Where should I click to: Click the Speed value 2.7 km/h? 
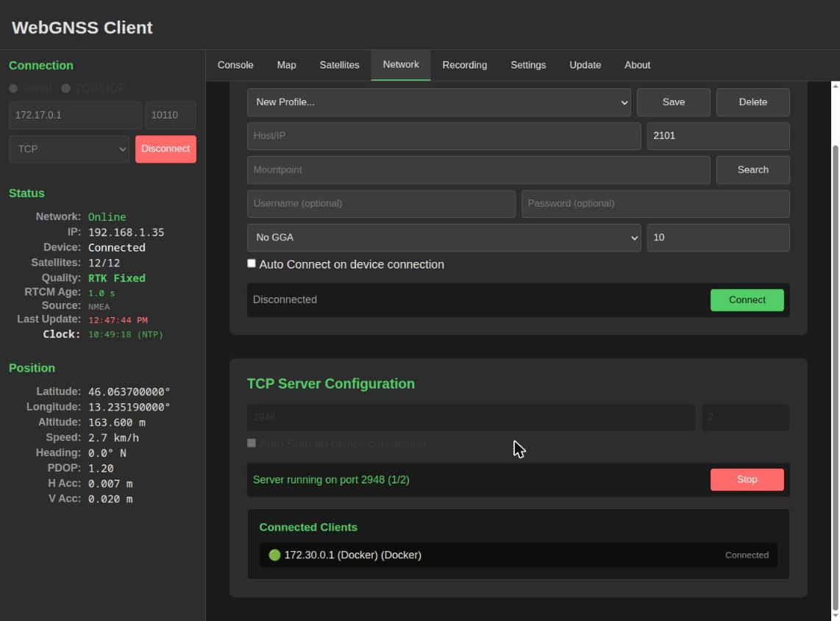tap(113, 438)
